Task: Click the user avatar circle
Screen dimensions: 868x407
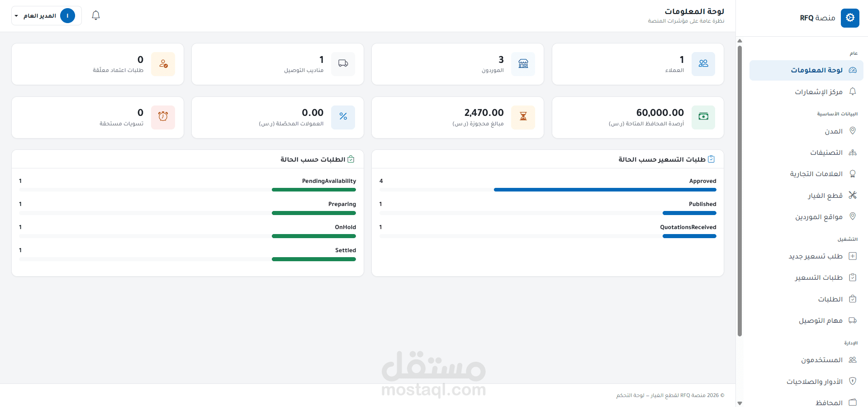Action: tap(67, 16)
